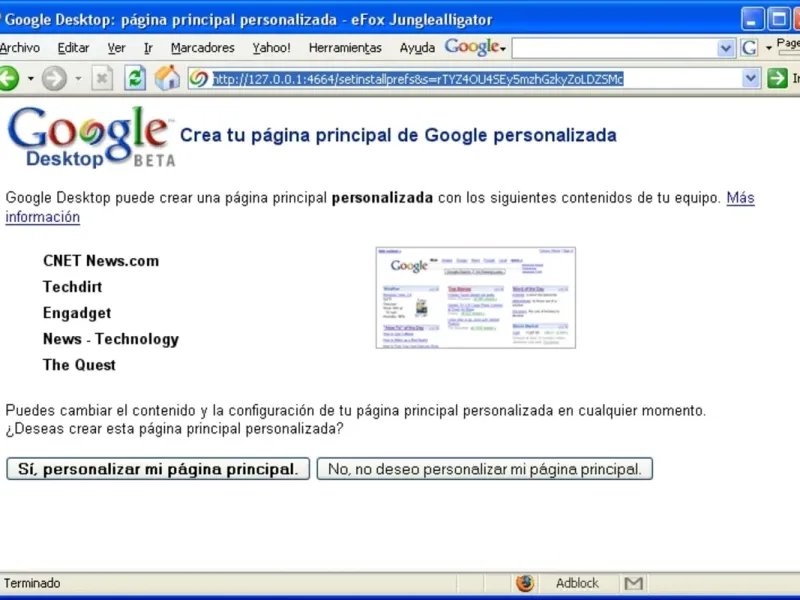Click the CNET News.com list entry
Viewport: 800px width, 600px height.
coord(101,261)
